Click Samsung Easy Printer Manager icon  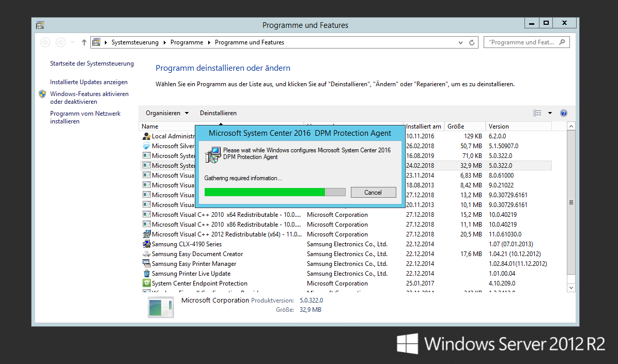point(147,263)
